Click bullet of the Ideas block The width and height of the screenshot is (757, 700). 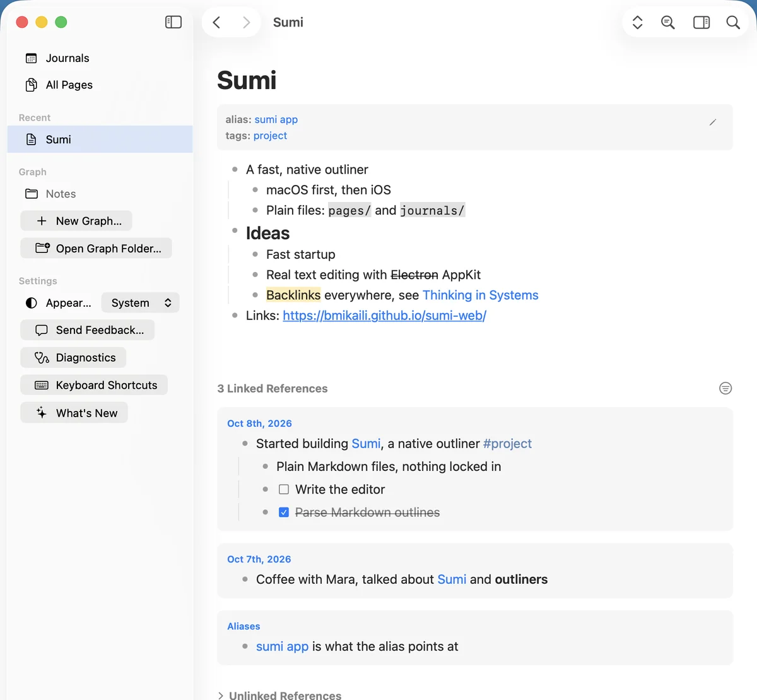235,230
